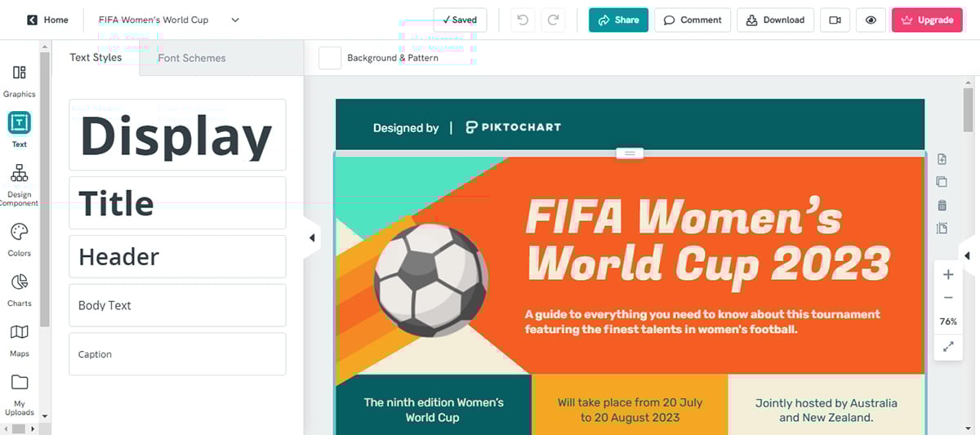Open the Charts panel

click(19, 290)
